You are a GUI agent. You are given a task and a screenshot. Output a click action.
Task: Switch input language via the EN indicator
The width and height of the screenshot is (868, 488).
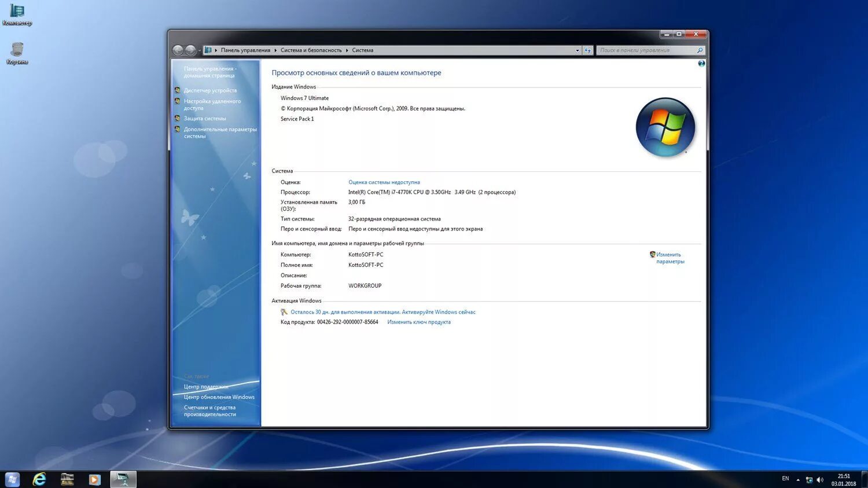(785, 479)
